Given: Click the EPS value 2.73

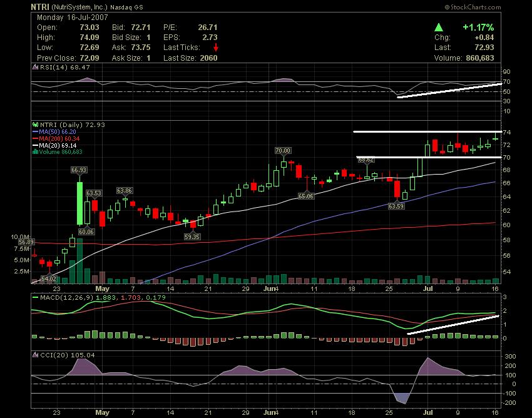Looking at the screenshot, I should coord(210,38).
